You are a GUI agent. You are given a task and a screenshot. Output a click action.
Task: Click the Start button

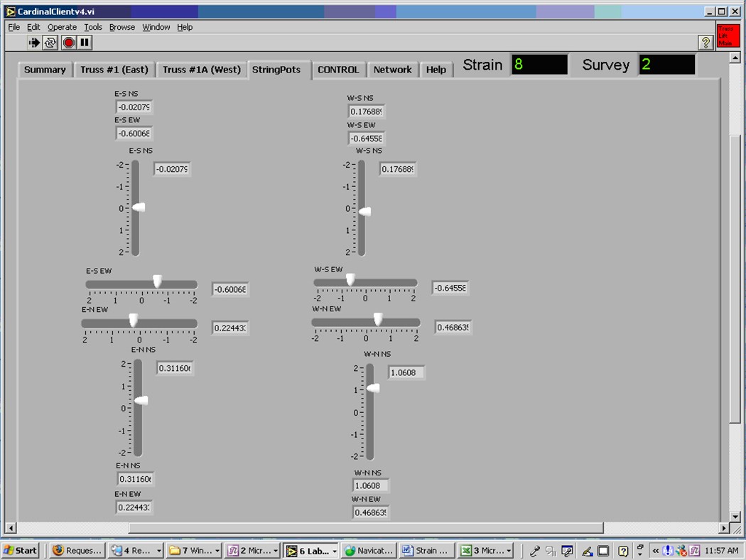[21, 550]
